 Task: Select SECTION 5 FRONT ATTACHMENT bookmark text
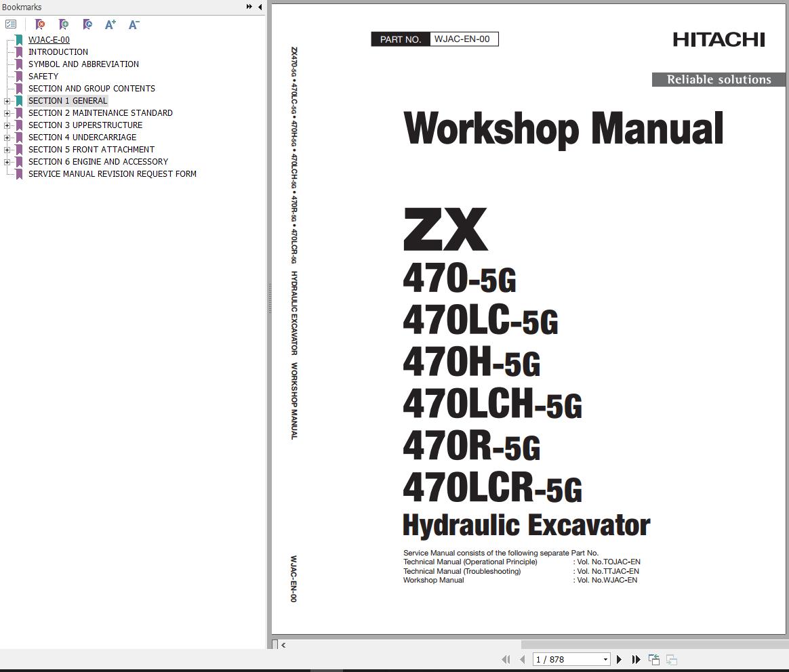click(91, 150)
